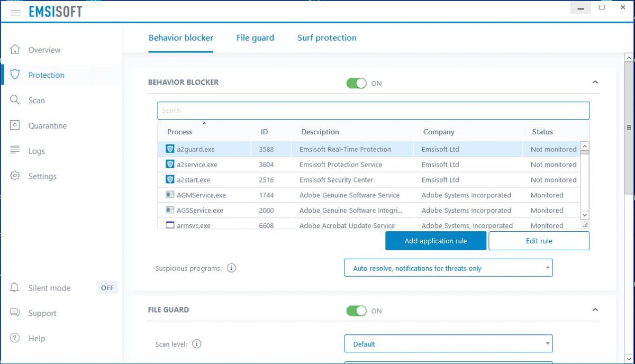Click process list scroll down arrow

585,215
